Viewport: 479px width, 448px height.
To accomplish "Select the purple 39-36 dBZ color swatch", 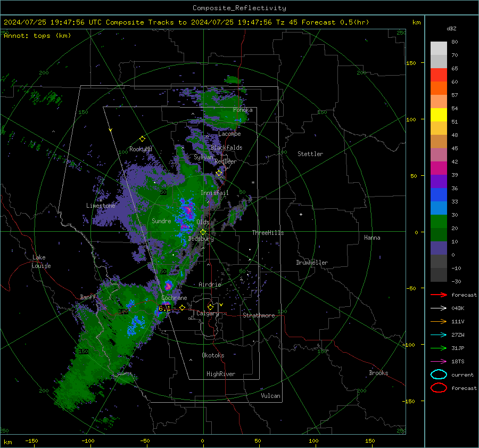I will click(x=439, y=181).
